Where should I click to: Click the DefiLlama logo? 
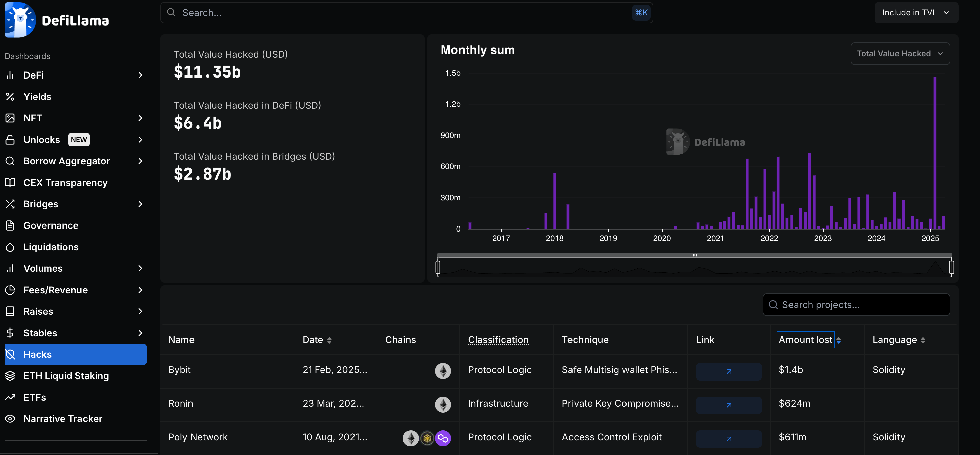click(x=57, y=20)
